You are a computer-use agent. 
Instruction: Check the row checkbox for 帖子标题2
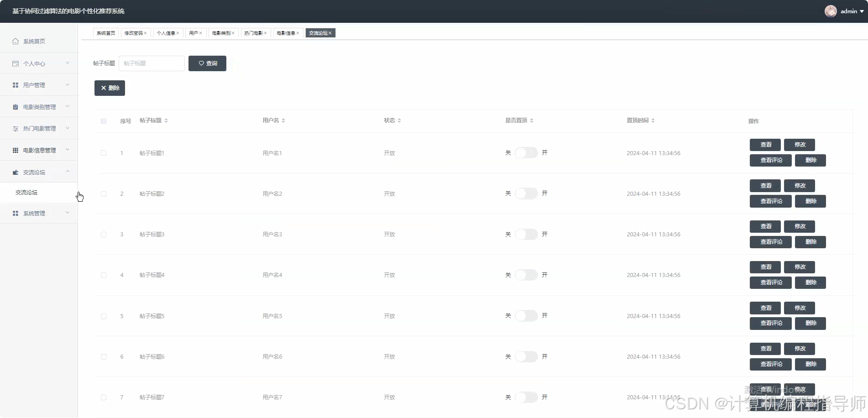pyautogui.click(x=104, y=193)
